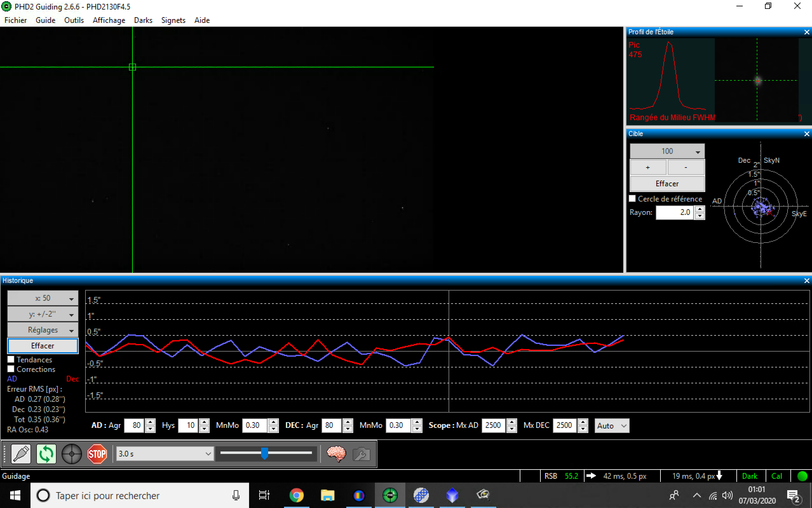
Task: Open Chrome from the taskbar
Action: (296, 495)
